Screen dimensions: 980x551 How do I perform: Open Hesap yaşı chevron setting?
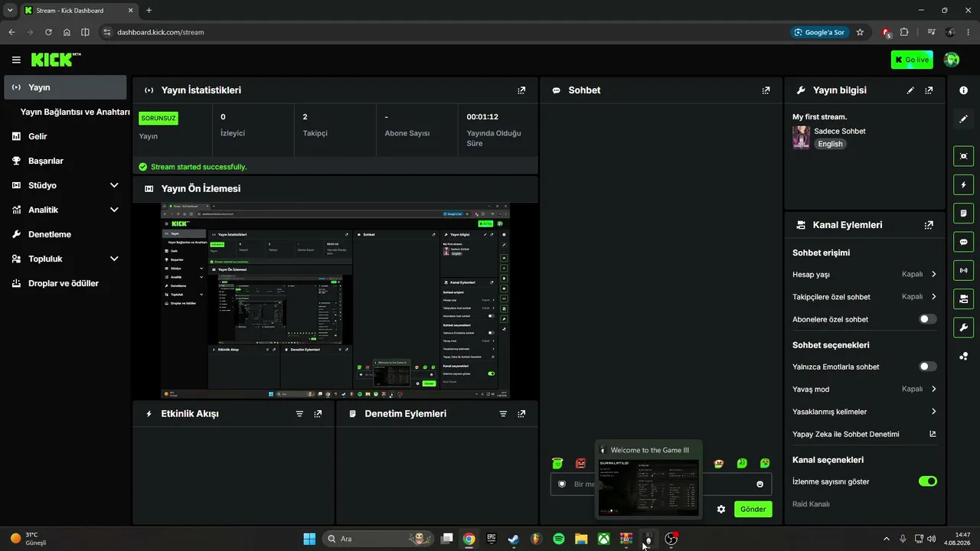(934, 274)
